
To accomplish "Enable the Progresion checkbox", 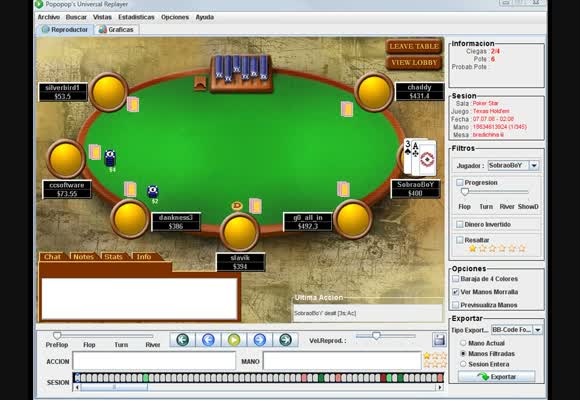I will (x=460, y=182).
